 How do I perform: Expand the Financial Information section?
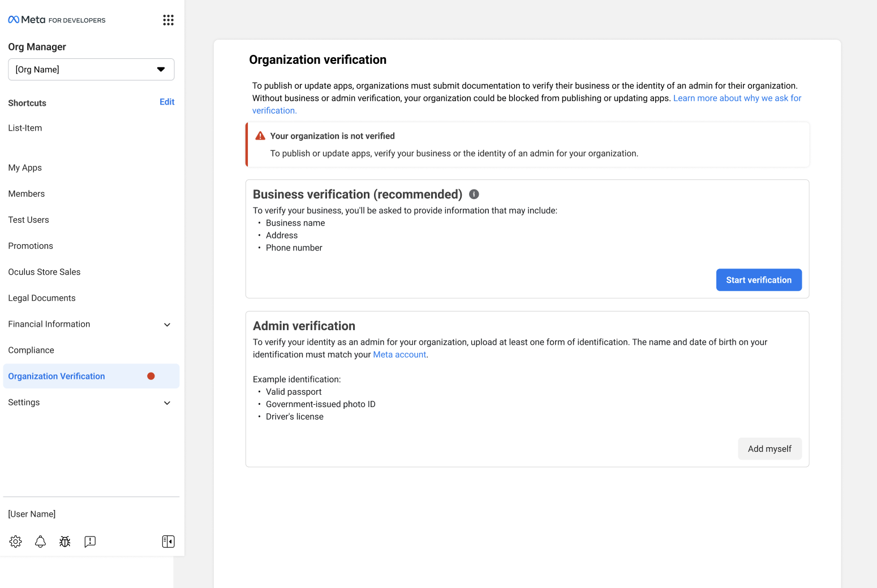click(167, 325)
